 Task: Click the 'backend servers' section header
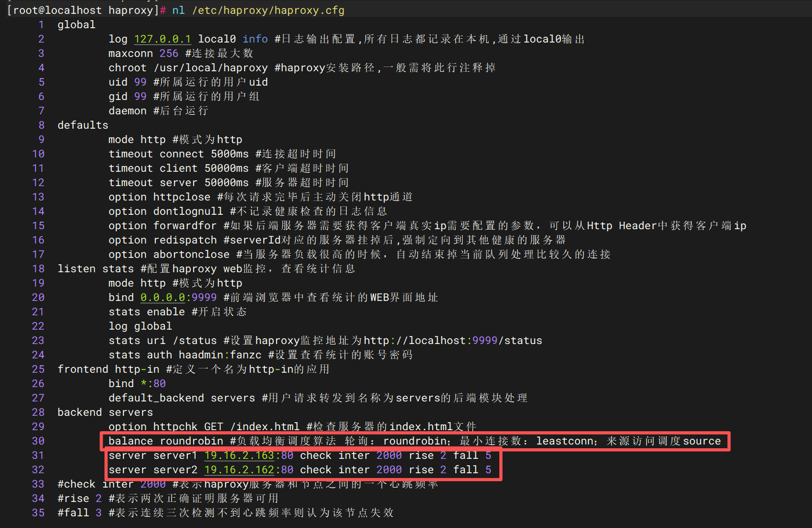[x=105, y=412]
